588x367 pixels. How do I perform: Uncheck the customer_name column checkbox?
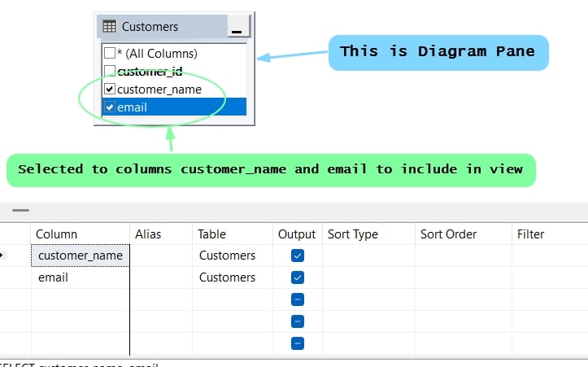pyautogui.click(x=110, y=89)
